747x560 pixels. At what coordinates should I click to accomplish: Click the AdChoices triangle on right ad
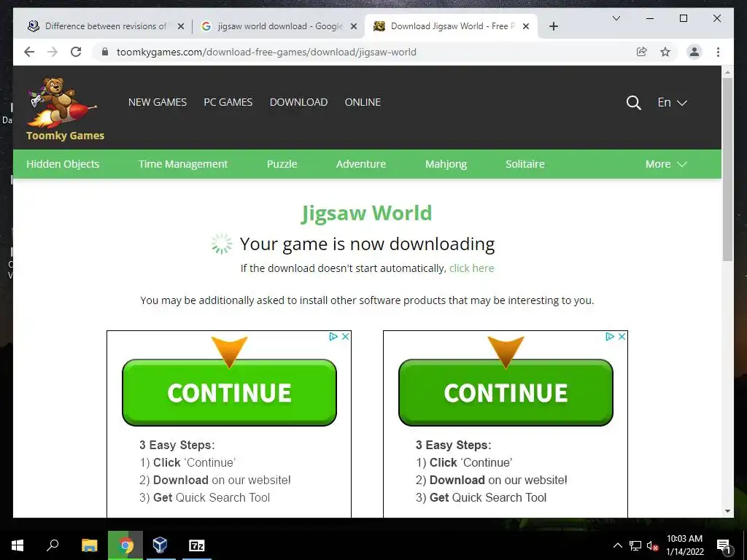click(x=610, y=336)
